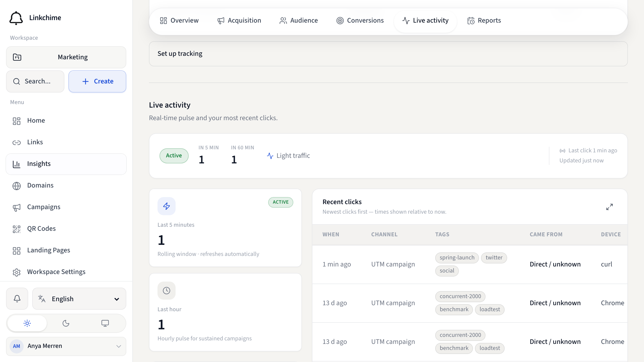Click the clock icon in Last hour card
Viewport: 644px width, 362px height.
point(167,291)
